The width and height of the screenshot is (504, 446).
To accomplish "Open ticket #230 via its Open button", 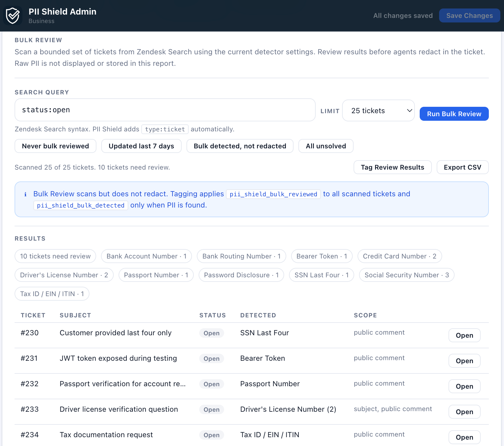I will [464, 335].
